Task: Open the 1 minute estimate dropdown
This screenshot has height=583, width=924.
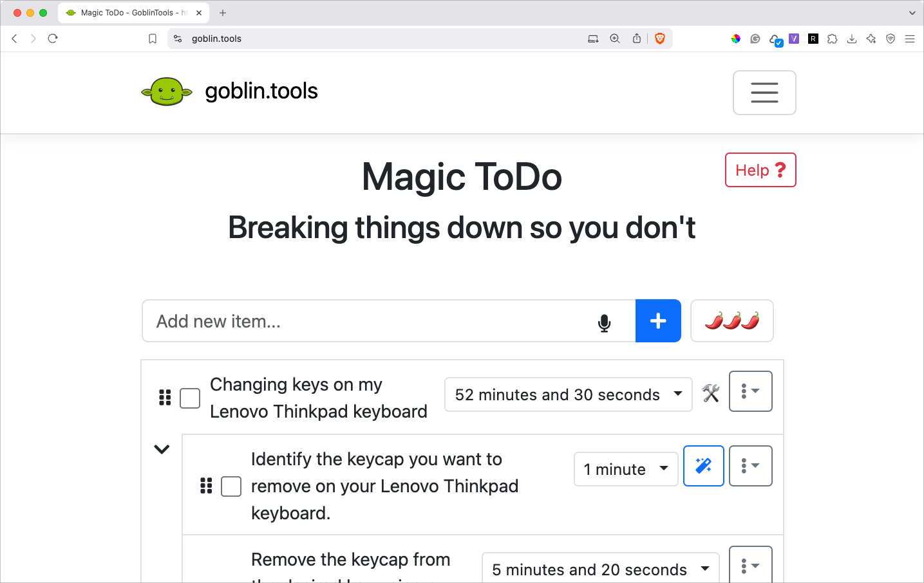Action: tap(626, 469)
